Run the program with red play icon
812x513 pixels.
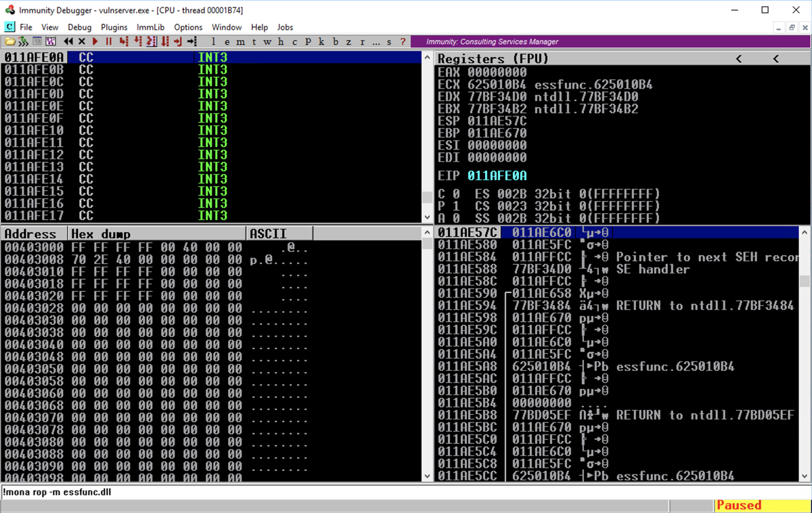coord(95,42)
